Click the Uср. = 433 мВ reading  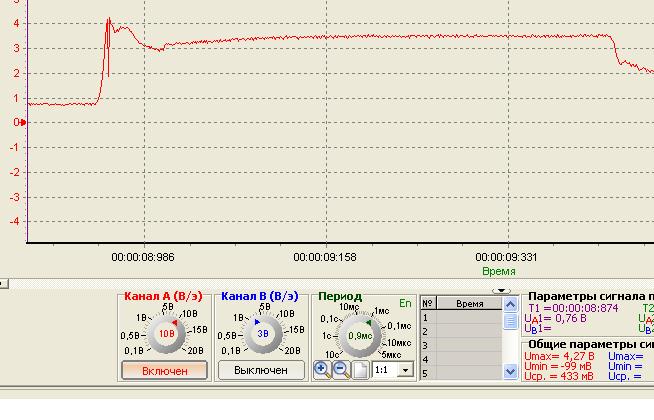pyautogui.click(x=558, y=376)
